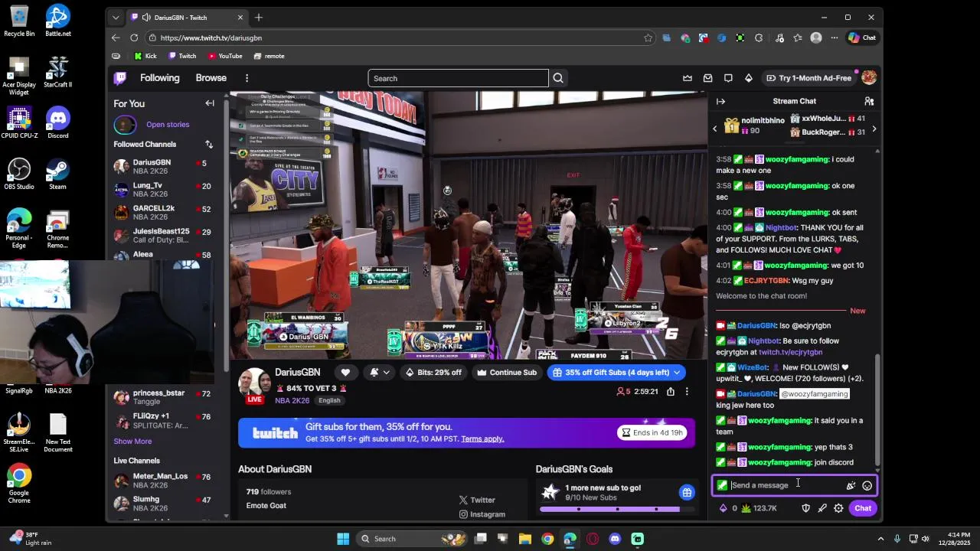Image resolution: width=980 pixels, height=551 pixels.
Task: Open the Prime loot crown icon
Action: [x=688, y=78]
